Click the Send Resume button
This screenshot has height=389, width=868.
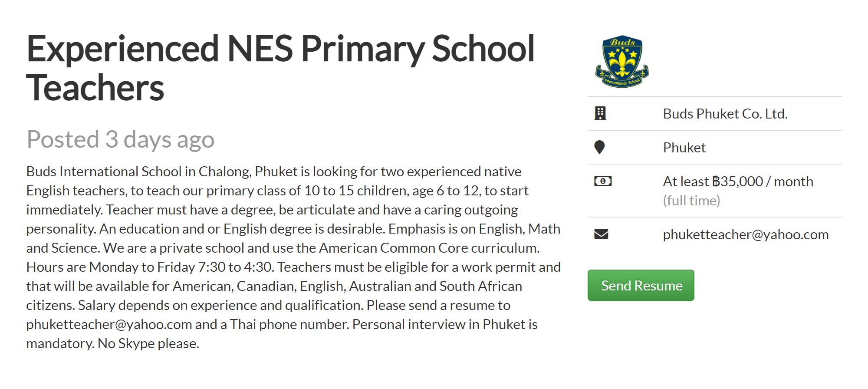coord(641,285)
